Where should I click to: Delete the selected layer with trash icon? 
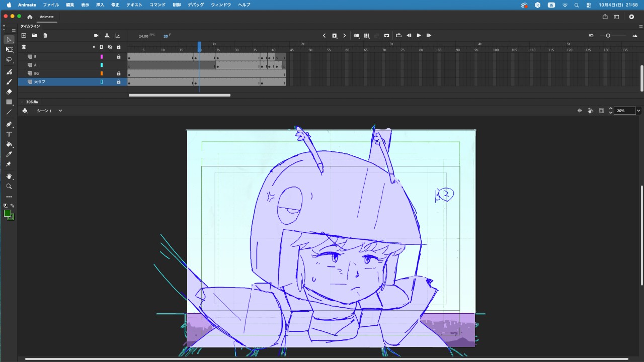tap(45, 36)
